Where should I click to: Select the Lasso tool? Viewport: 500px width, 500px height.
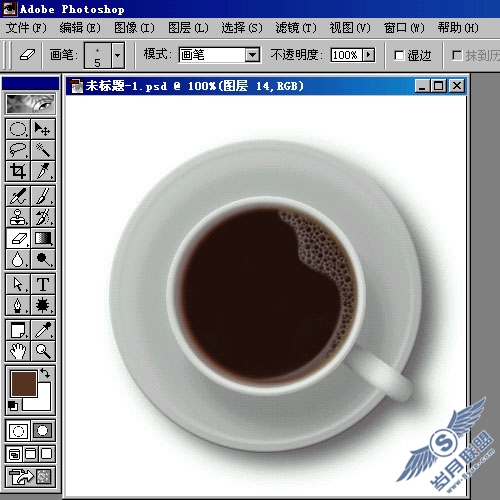click(x=18, y=150)
